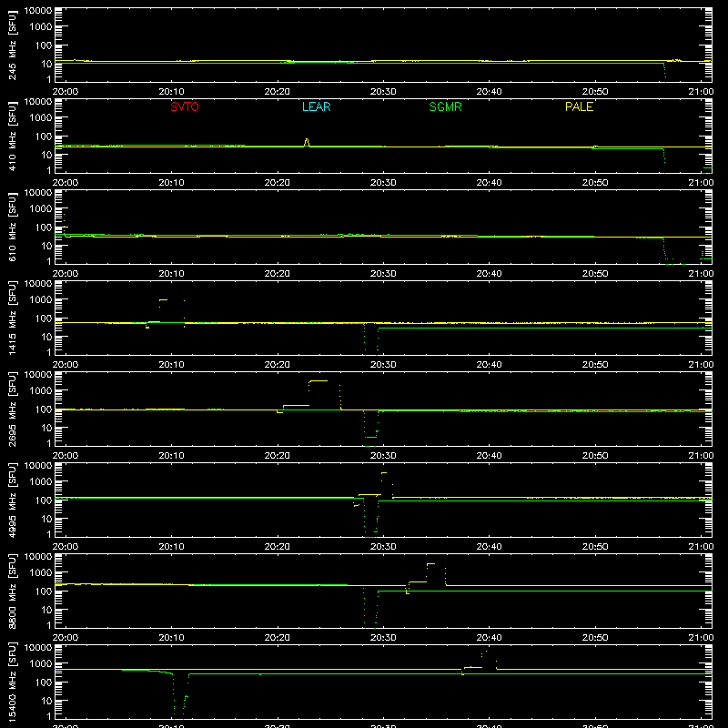Click the 20:10 tick label below 245 MHz plot

point(171,92)
